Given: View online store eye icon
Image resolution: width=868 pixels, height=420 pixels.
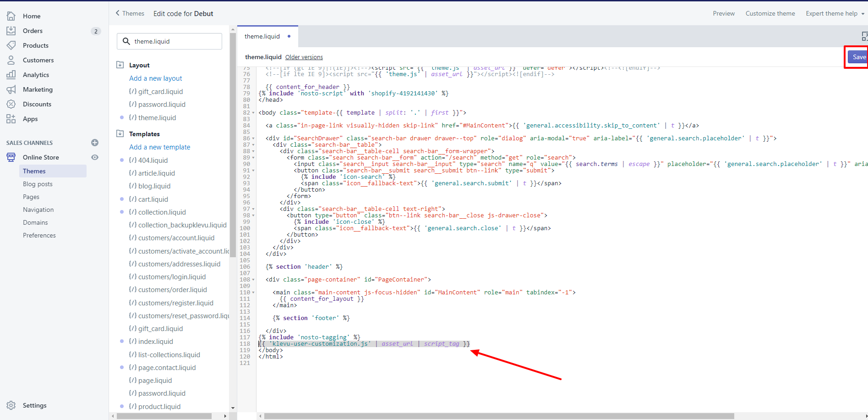Looking at the screenshot, I should [95, 157].
